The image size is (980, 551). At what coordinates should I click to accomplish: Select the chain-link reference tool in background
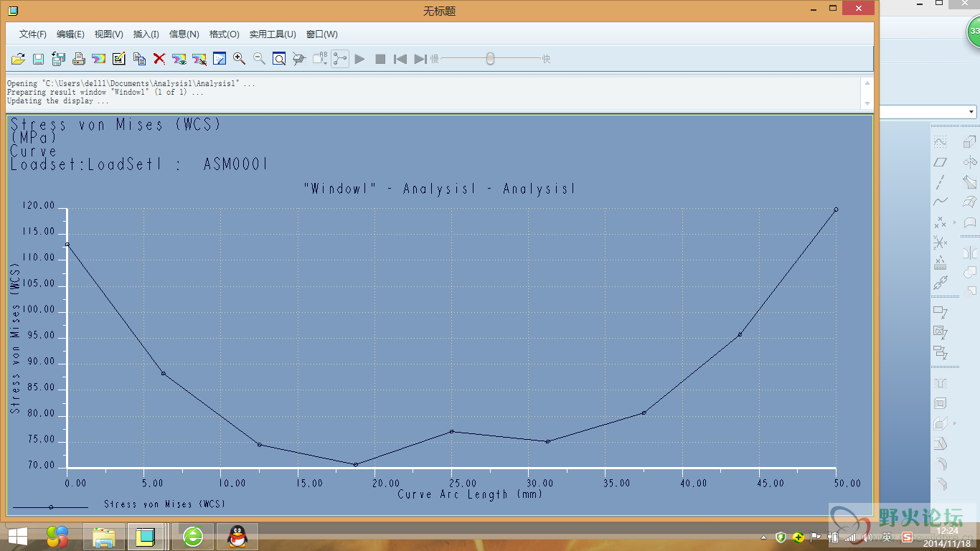click(940, 283)
